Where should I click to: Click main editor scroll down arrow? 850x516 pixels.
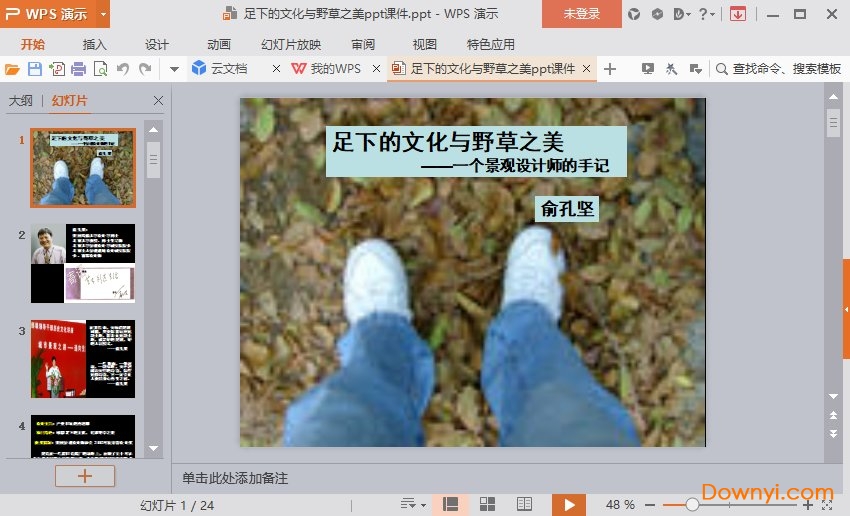[x=833, y=396]
